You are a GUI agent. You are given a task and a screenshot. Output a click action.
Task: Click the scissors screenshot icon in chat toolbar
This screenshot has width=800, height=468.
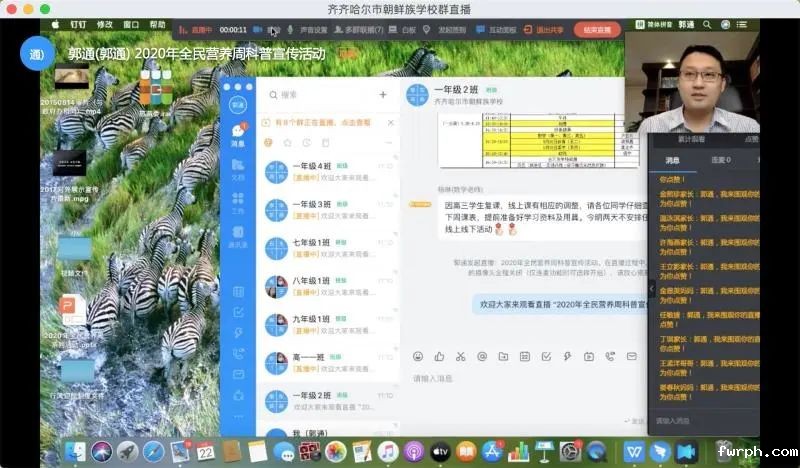tap(460, 356)
